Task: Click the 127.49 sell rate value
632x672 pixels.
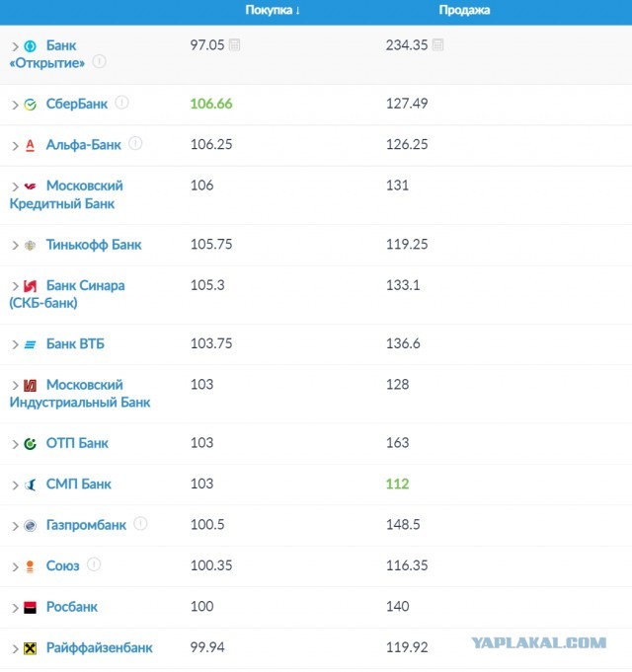Action: coord(407,104)
